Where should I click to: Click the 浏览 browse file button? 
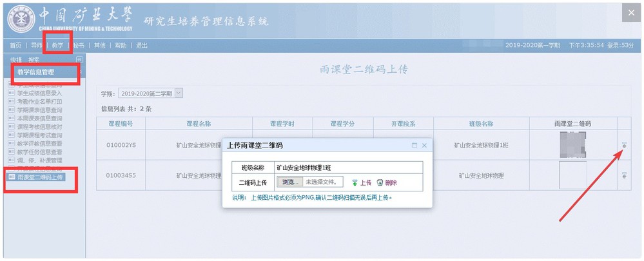coord(291,182)
